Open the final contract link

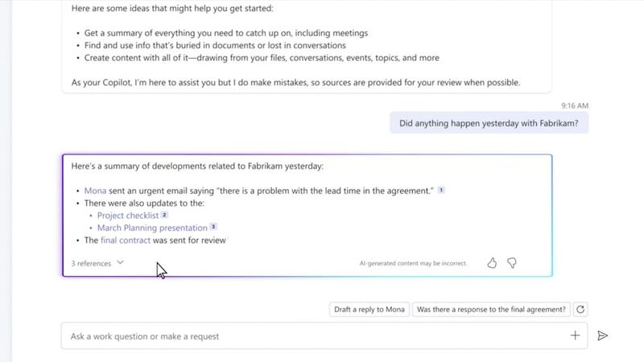click(126, 240)
